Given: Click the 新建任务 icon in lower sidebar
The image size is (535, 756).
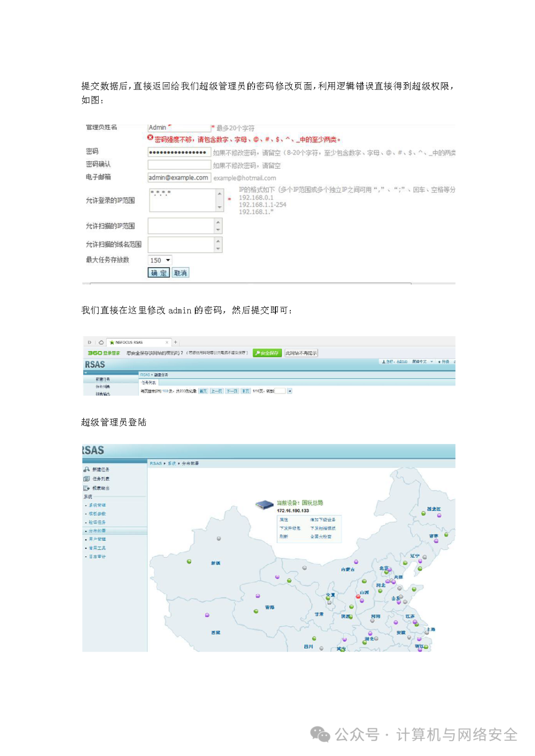Looking at the screenshot, I should point(87,469).
